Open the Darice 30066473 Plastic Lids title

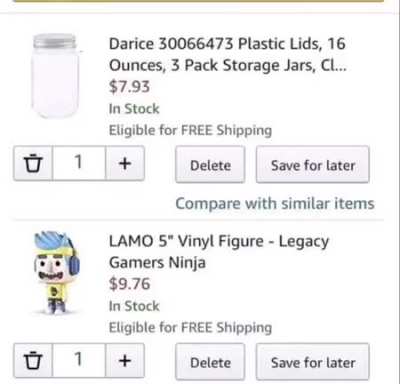click(228, 54)
